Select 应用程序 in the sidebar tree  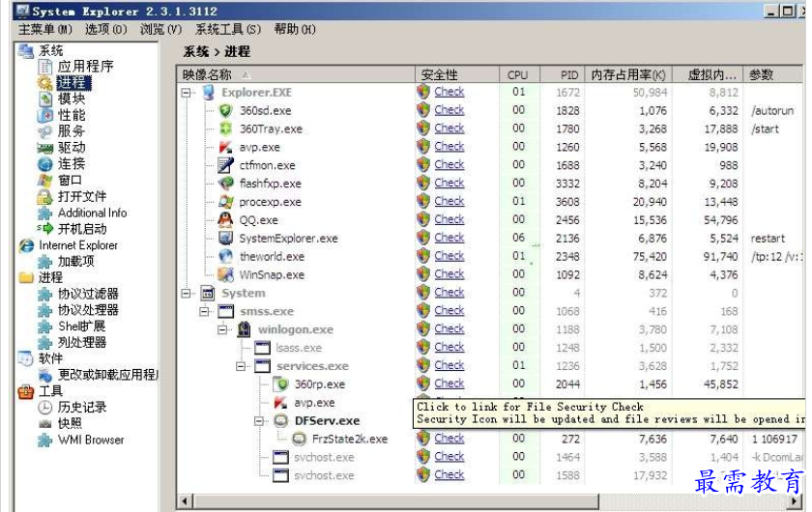pyautogui.click(x=85, y=67)
